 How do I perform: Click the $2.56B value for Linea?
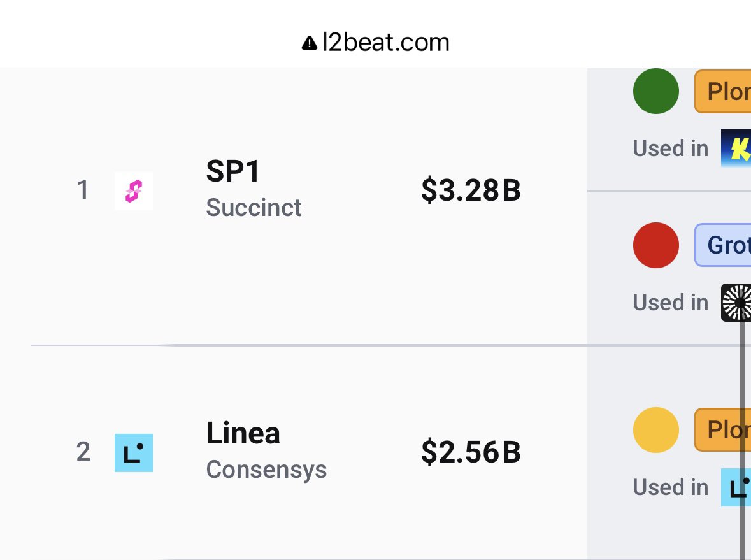pyautogui.click(x=471, y=452)
